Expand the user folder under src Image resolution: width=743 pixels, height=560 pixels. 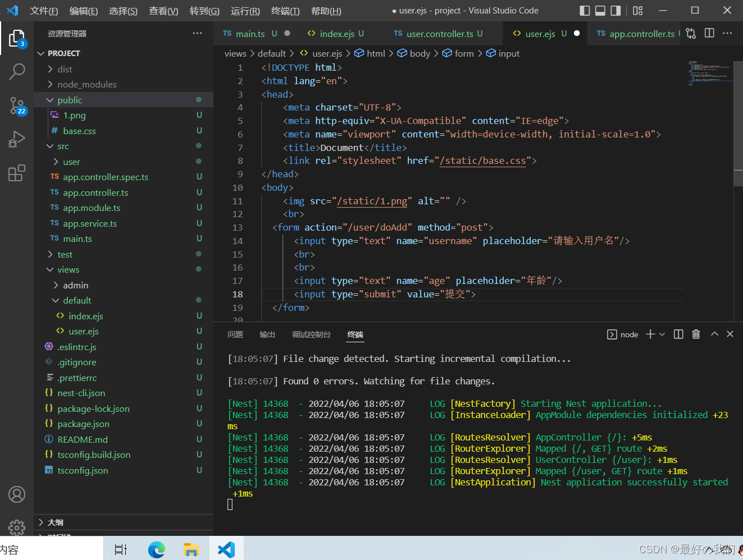tap(124, 162)
